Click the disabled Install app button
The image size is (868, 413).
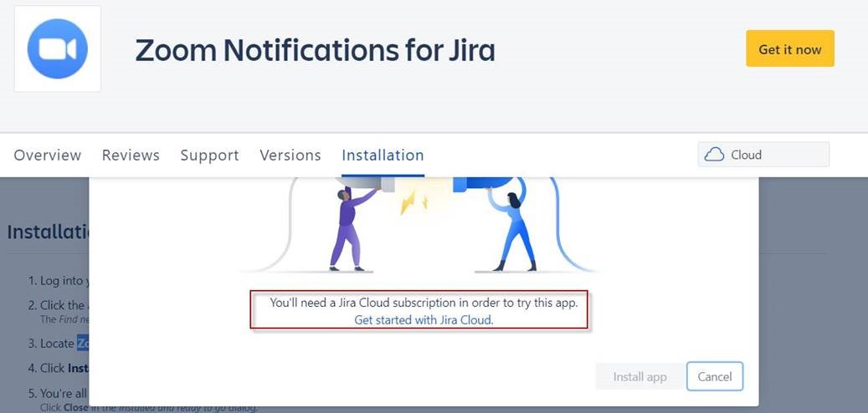click(x=639, y=376)
